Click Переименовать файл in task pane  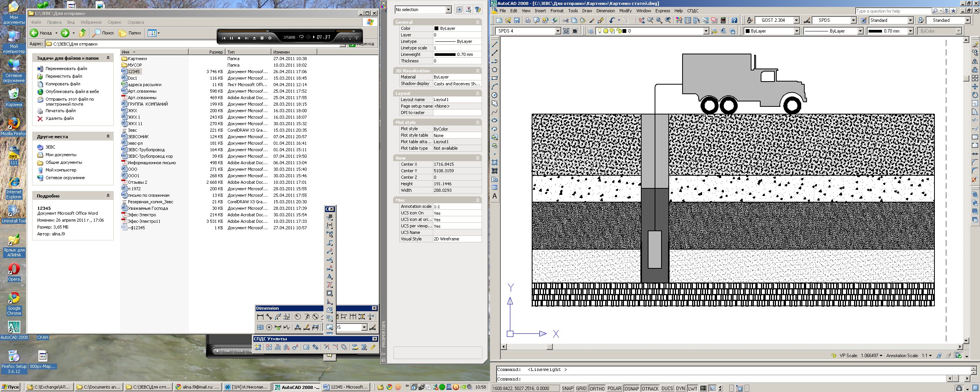point(66,69)
